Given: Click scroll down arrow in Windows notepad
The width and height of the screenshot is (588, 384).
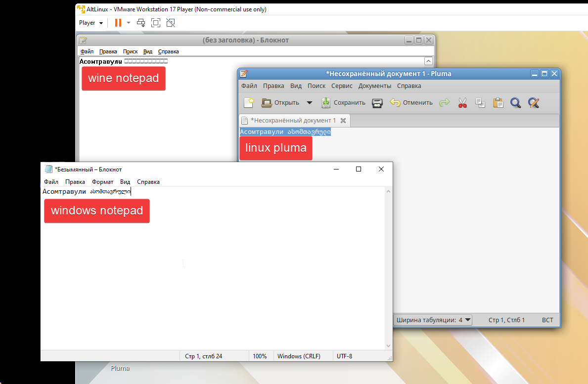Looking at the screenshot, I should coord(389,346).
